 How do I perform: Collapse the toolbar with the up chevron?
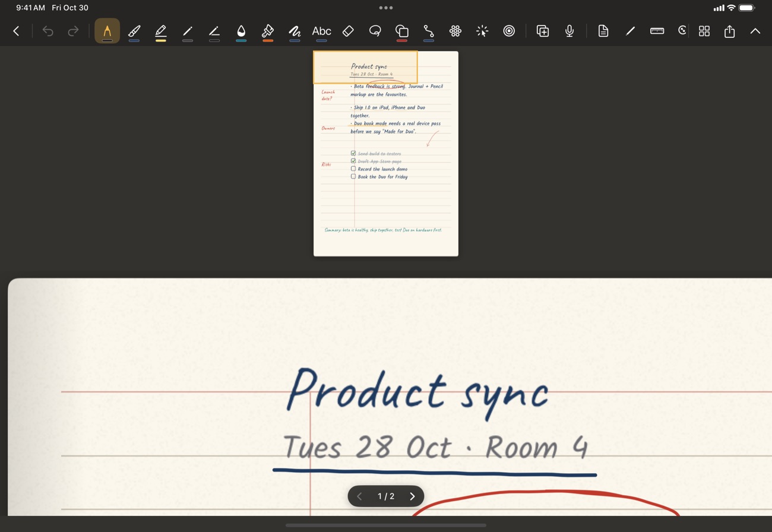click(755, 31)
